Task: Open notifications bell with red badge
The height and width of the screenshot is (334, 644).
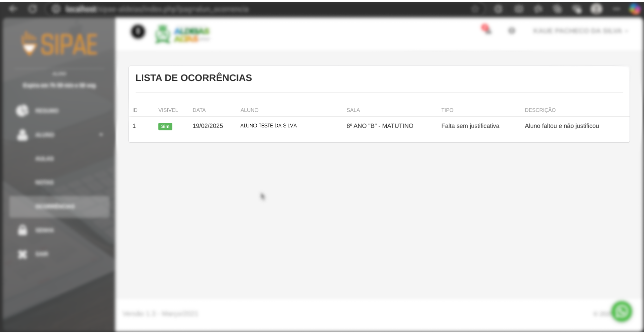Action: pos(486,30)
